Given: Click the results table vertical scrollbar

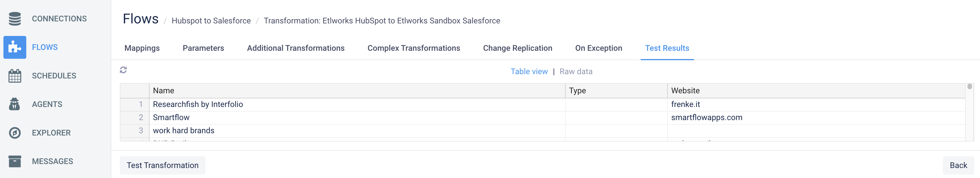Looking at the screenshot, I should 969,112.
